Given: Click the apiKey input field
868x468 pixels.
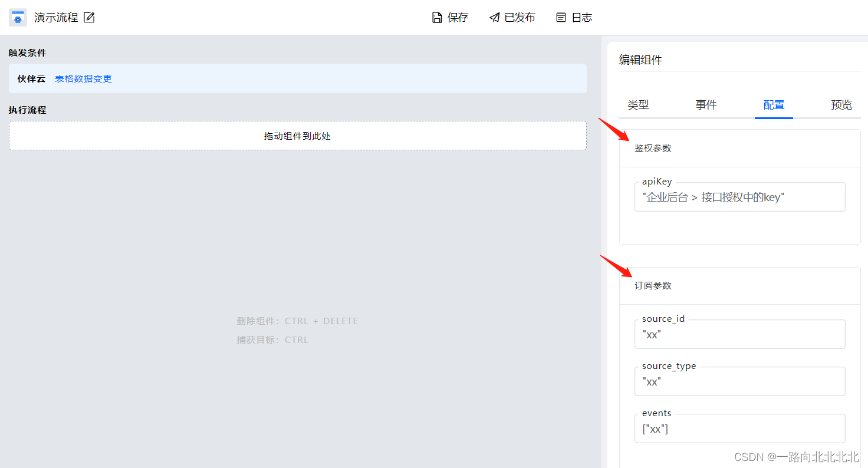Looking at the screenshot, I should click(739, 197).
